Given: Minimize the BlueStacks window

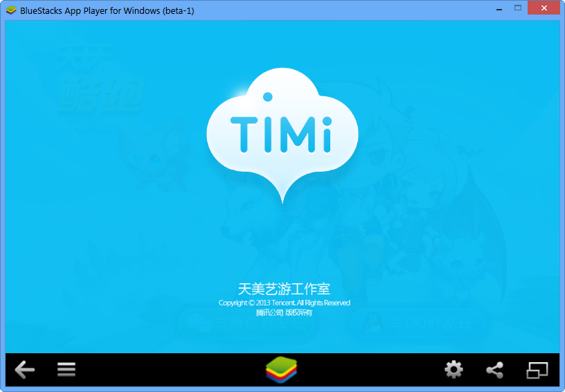Looking at the screenshot, I should coord(499,8).
